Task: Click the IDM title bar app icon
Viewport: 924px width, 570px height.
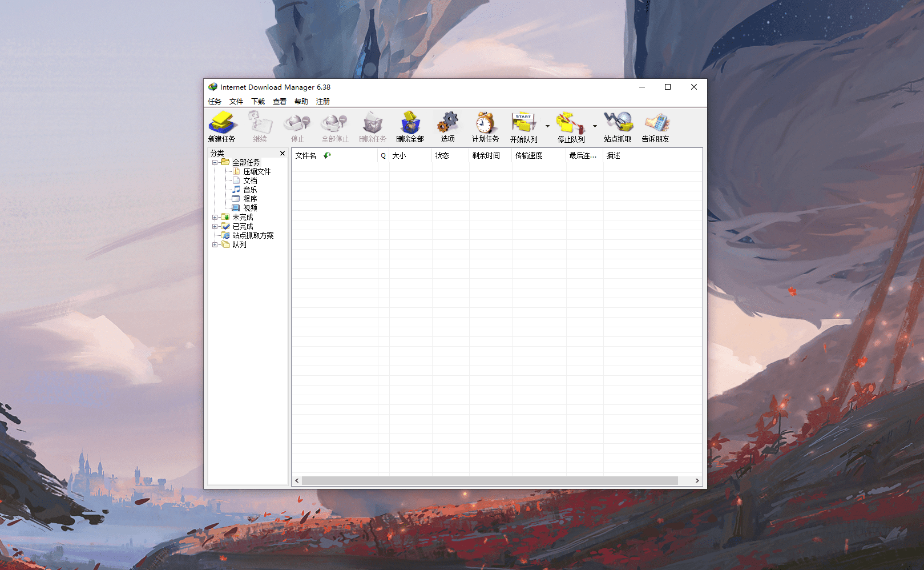Action: (213, 87)
